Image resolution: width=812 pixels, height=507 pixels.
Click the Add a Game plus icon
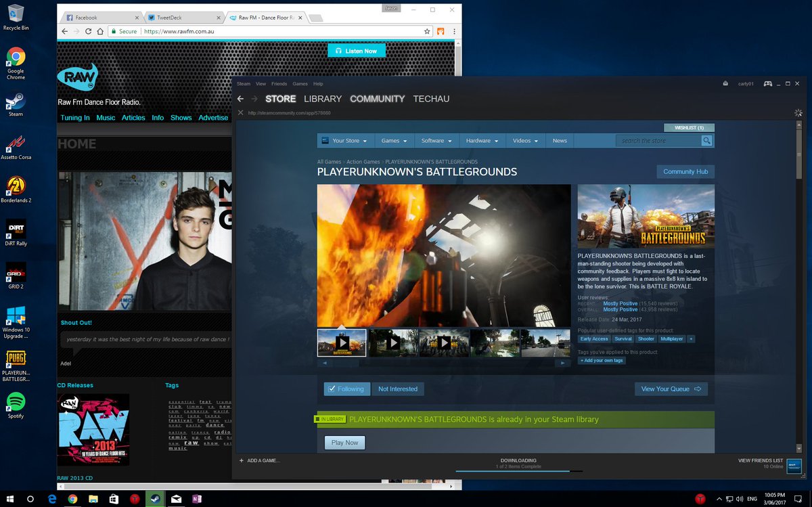[x=242, y=461]
